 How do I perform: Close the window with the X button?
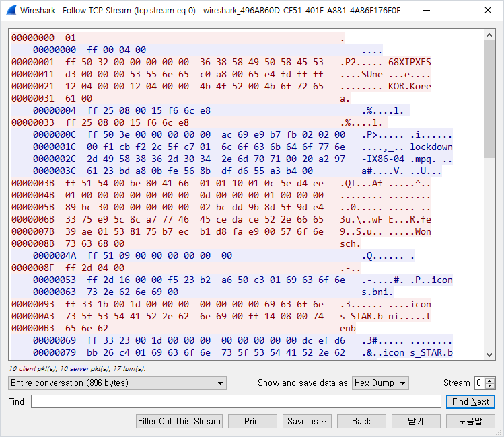pos(488,10)
